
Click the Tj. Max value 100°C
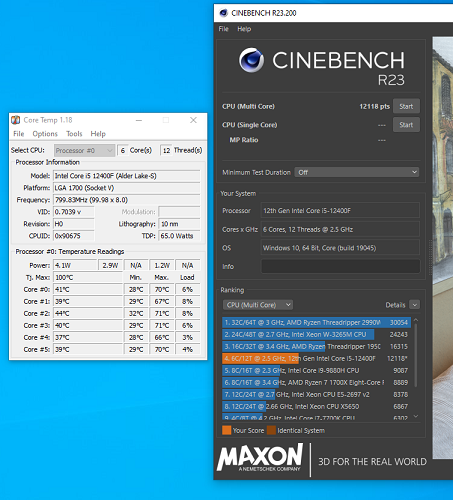pos(88,277)
